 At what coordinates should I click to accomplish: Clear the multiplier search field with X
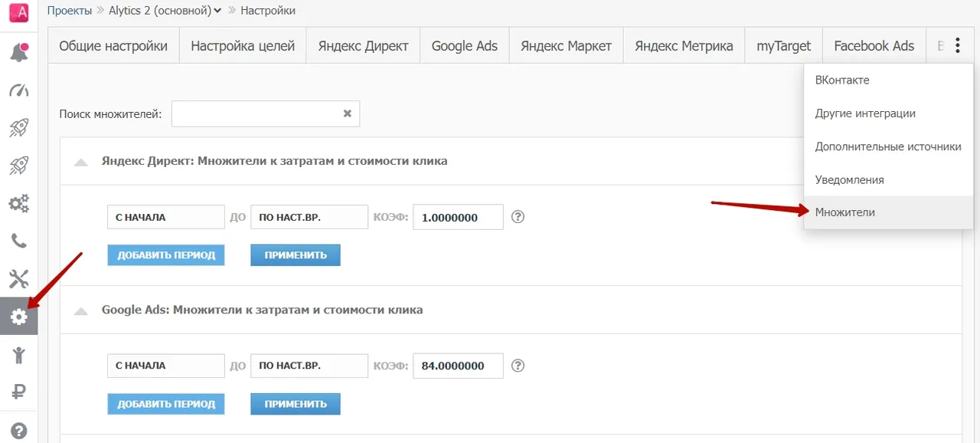347,113
